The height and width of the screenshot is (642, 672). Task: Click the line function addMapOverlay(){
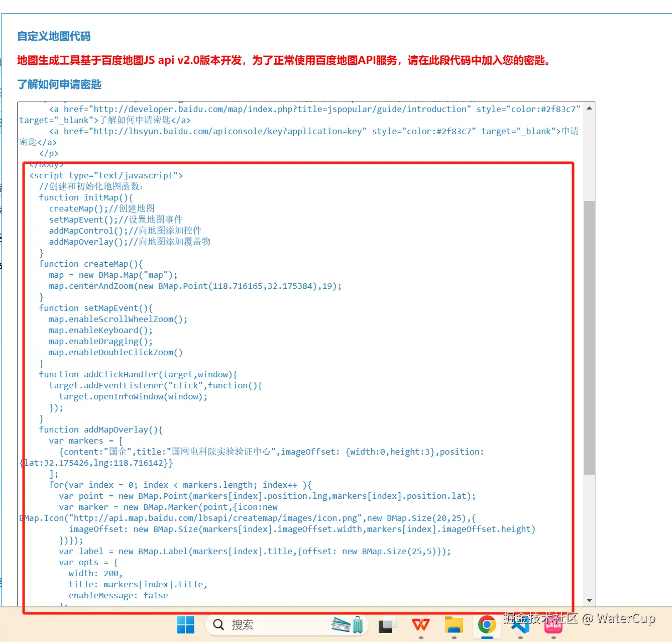point(101,430)
